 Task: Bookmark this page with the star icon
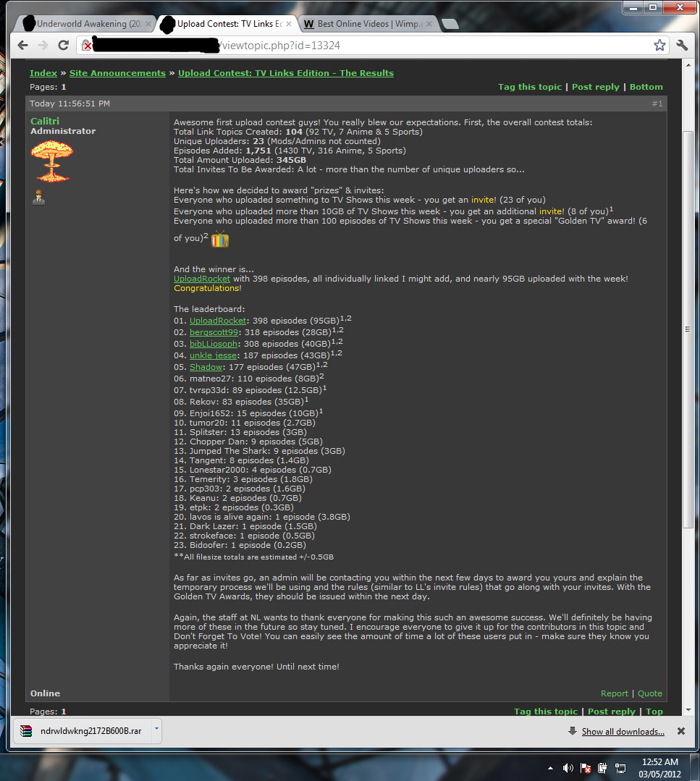659,46
